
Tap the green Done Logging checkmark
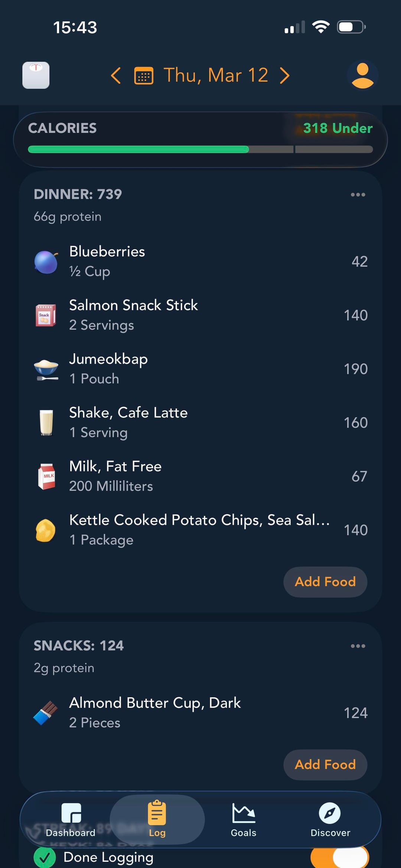coord(45,858)
